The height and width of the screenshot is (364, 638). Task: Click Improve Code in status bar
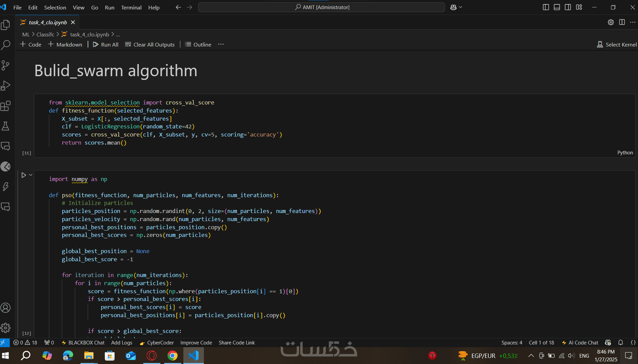[x=196, y=343]
